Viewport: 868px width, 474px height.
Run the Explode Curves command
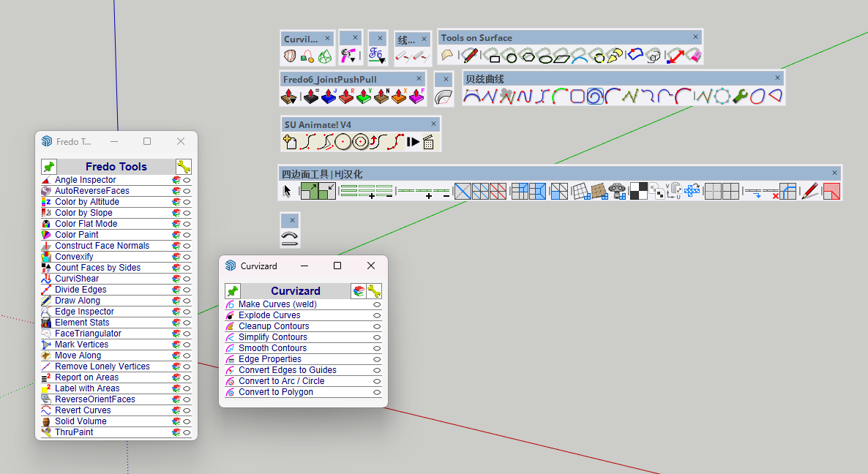pos(269,315)
